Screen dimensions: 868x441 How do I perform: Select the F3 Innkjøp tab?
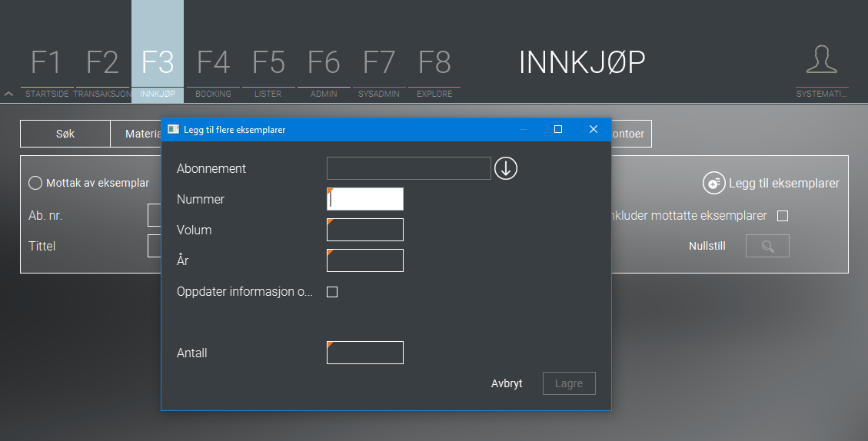coord(158,51)
